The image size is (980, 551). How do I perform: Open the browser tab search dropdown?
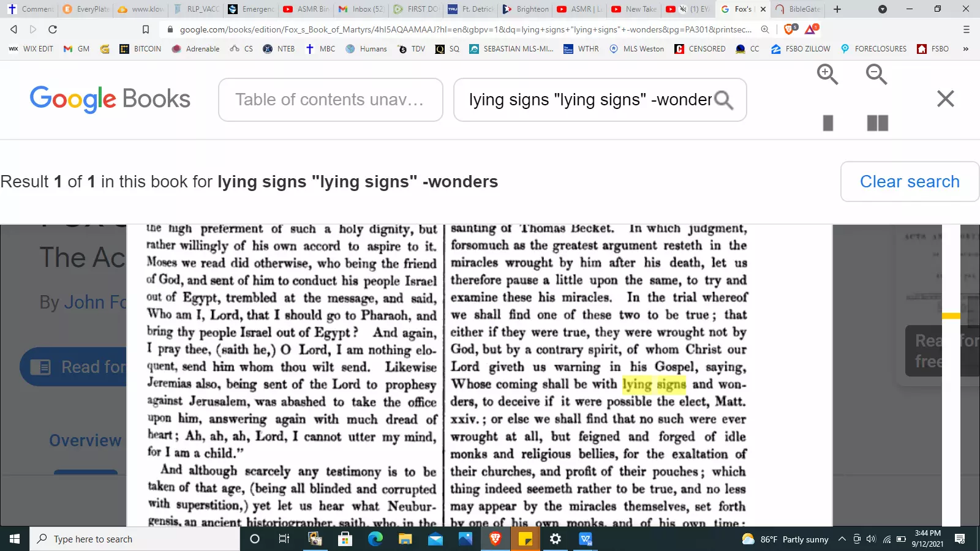pyautogui.click(x=882, y=9)
